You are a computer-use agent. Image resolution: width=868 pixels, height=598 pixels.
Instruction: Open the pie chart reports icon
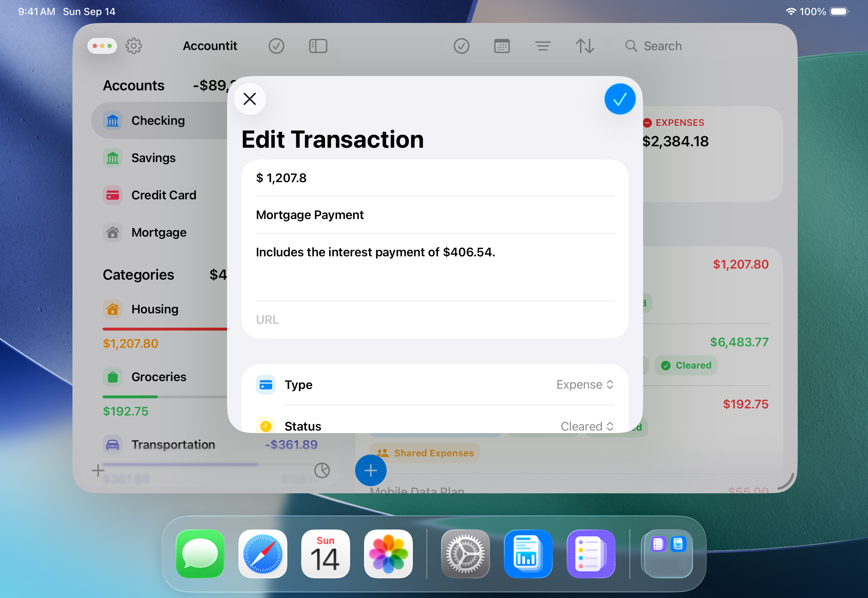(x=322, y=470)
